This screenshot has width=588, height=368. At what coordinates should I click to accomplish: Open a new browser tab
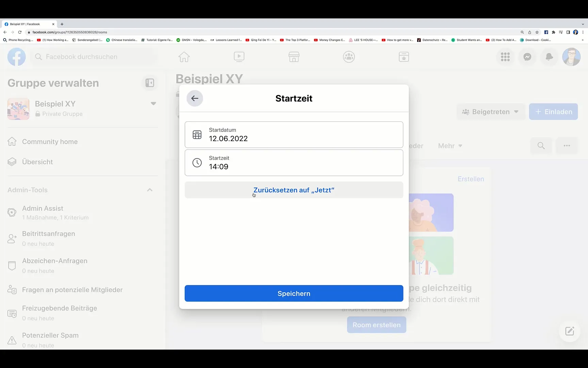[x=62, y=24]
